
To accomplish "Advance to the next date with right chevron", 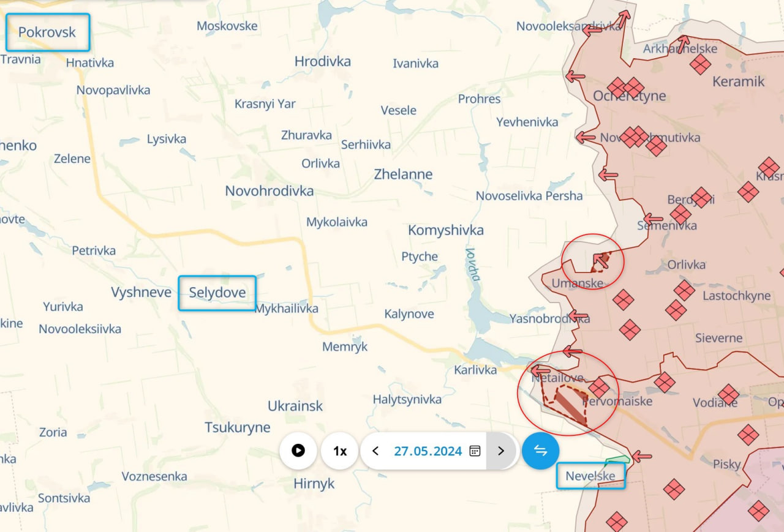I will click(x=501, y=451).
